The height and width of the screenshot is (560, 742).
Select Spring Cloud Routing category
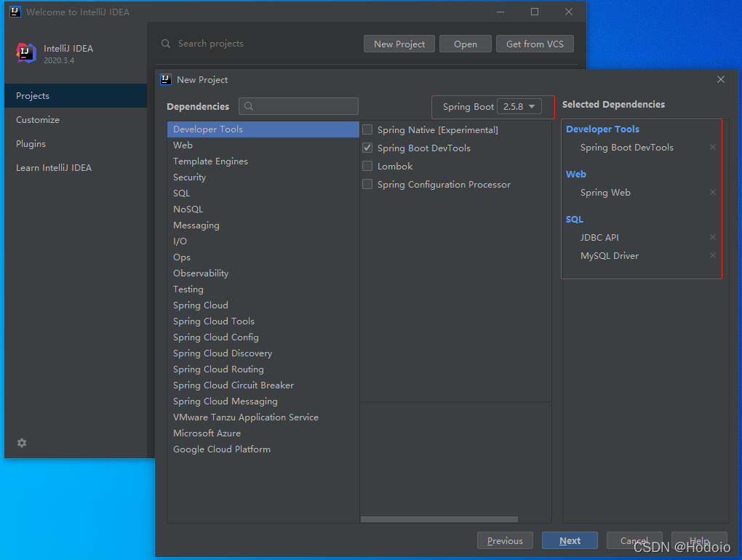tap(263, 369)
